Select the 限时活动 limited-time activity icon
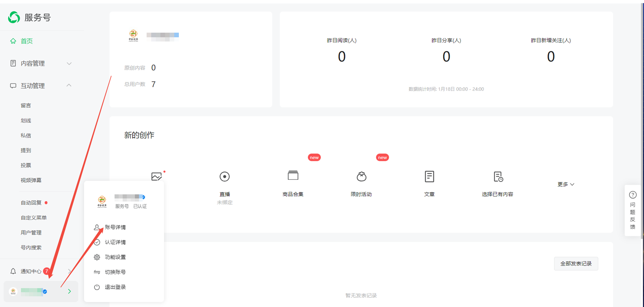 pyautogui.click(x=361, y=177)
